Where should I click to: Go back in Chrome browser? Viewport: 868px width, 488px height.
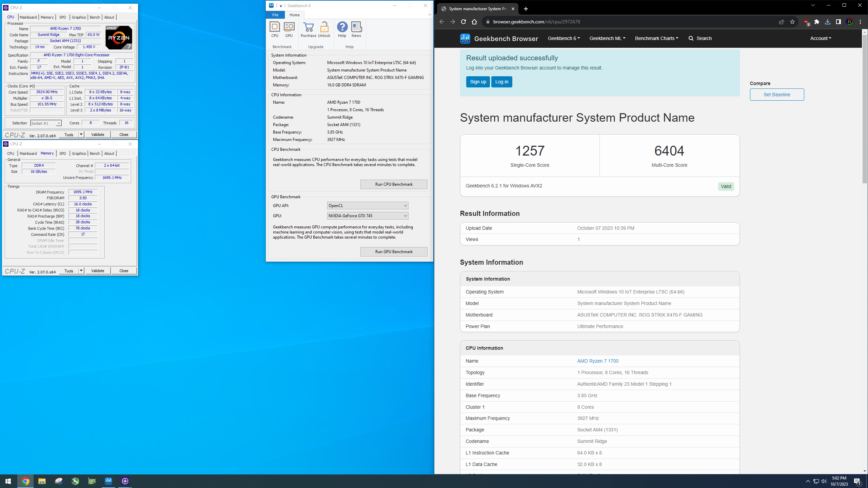click(x=441, y=22)
